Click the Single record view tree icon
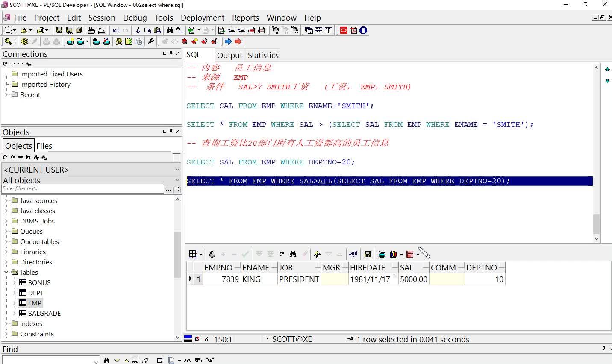Image resolution: width=612 pixels, height=364 pixels. tap(353, 254)
